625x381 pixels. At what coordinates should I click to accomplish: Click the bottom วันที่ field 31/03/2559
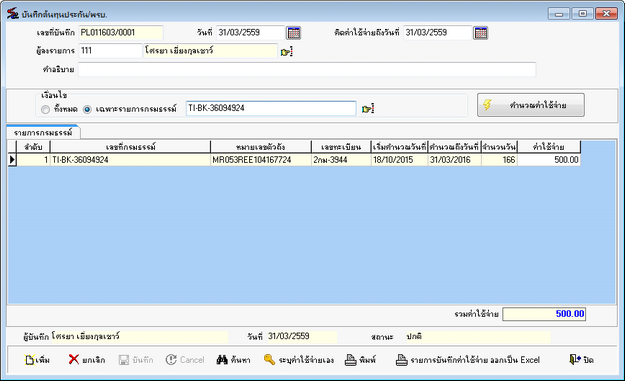[302, 336]
